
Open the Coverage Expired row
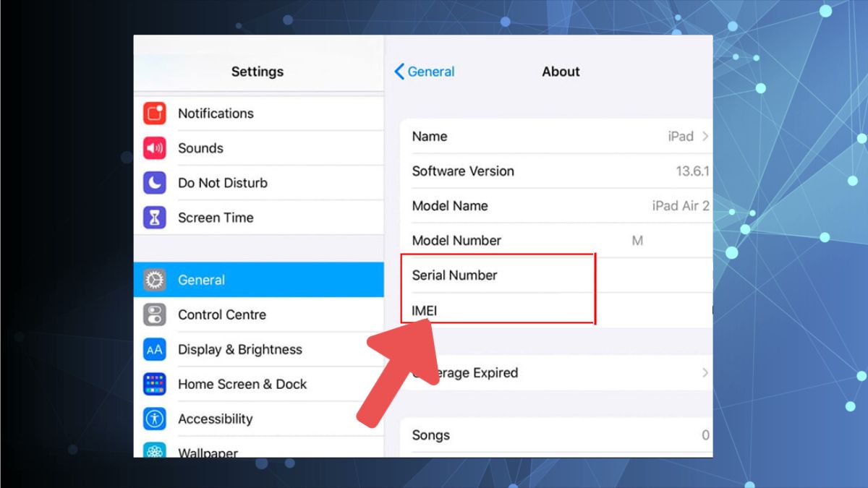point(556,373)
